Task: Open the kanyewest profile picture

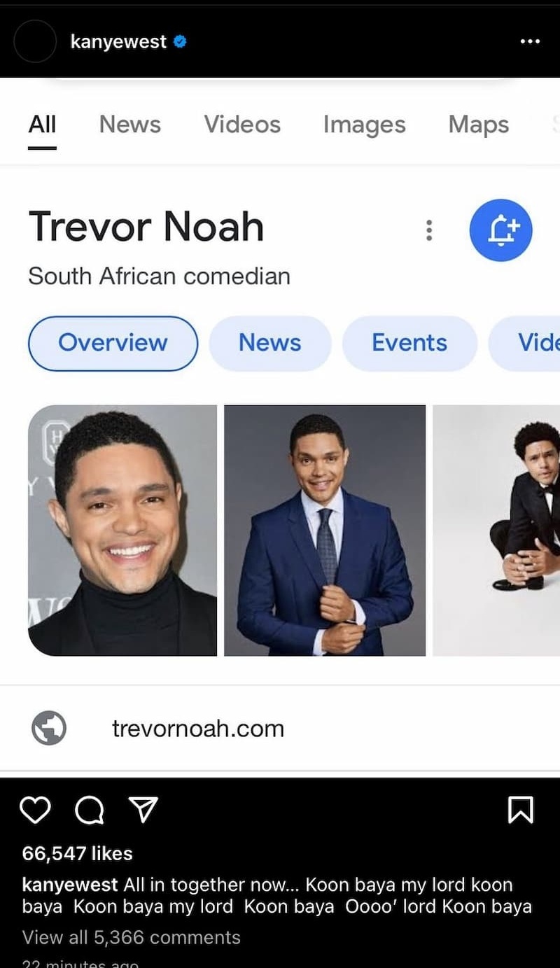Action: pyautogui.click(x=35, y=41)
